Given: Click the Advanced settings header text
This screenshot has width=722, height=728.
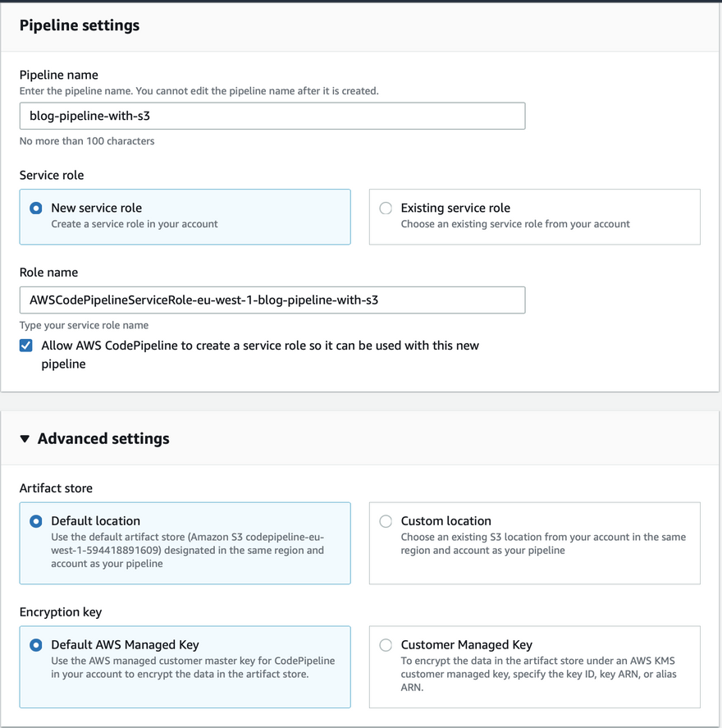Looking at the screenshot, I should pos(103,438).
